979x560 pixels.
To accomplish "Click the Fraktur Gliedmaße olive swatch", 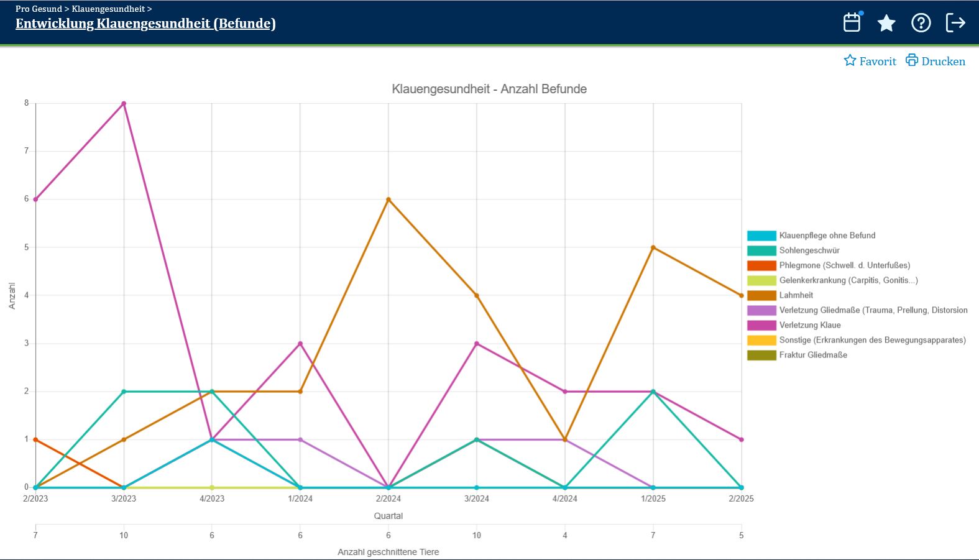I will (x=761, y=355).
